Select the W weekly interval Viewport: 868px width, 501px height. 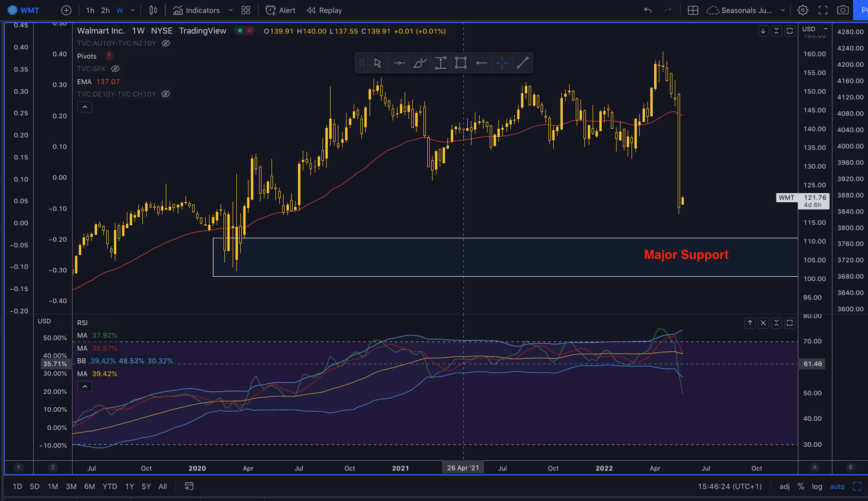click(x=120, y=10)
